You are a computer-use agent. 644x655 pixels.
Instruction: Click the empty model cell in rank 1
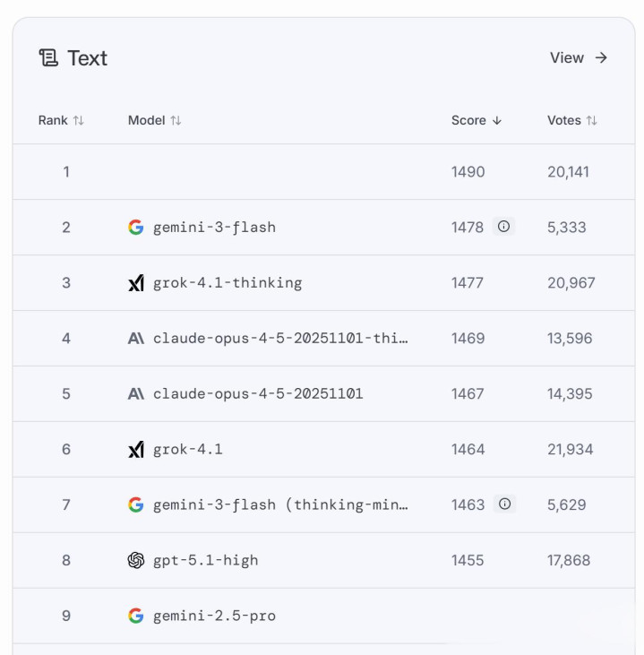point(269,172)
